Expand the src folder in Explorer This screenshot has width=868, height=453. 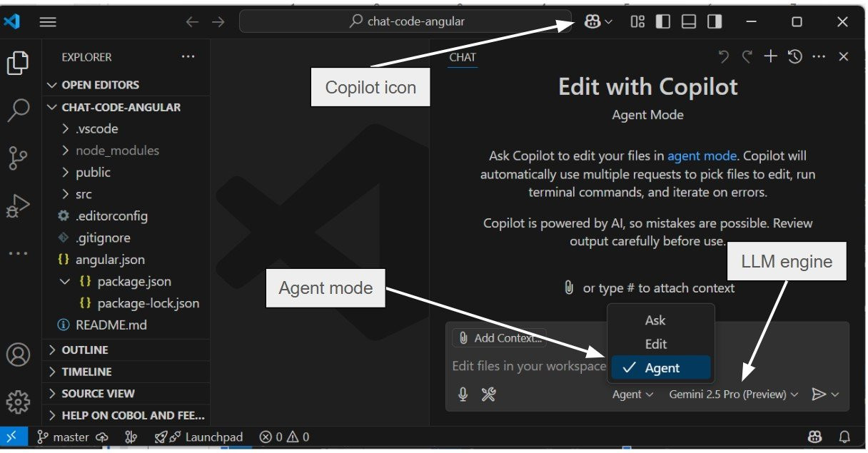click(84, 193)
